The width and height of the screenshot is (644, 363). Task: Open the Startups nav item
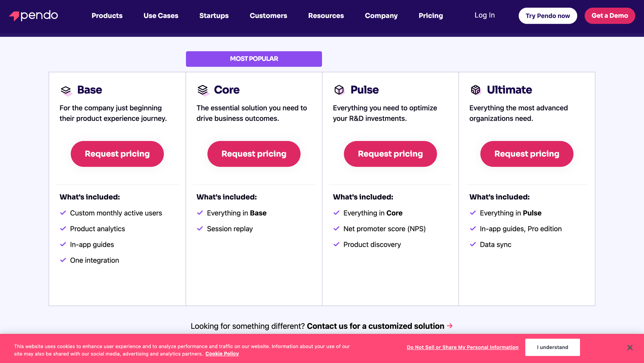[x=214, y=16]
